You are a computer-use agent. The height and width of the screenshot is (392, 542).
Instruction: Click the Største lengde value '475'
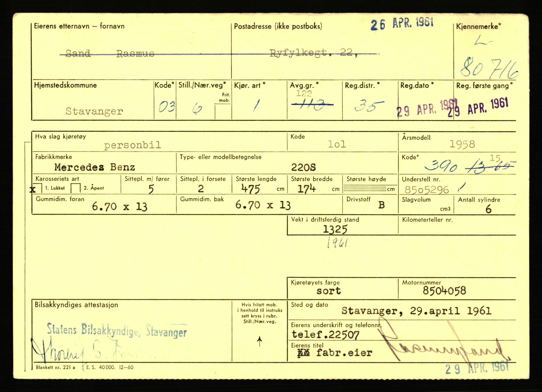tap(251, 189)
